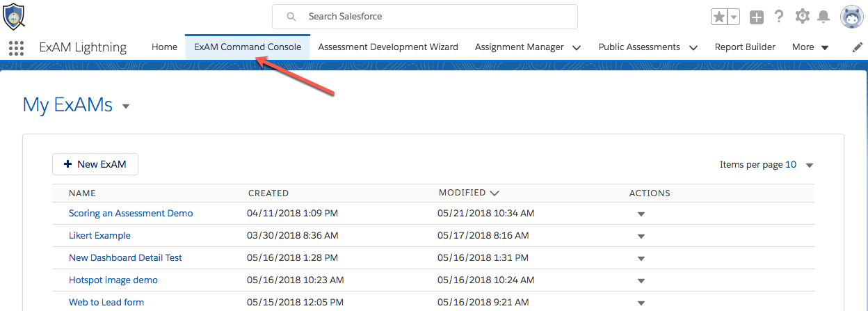Click the Search Salesforce field
This screenshot has height=311, width=868.
click(x=425, y=16)
